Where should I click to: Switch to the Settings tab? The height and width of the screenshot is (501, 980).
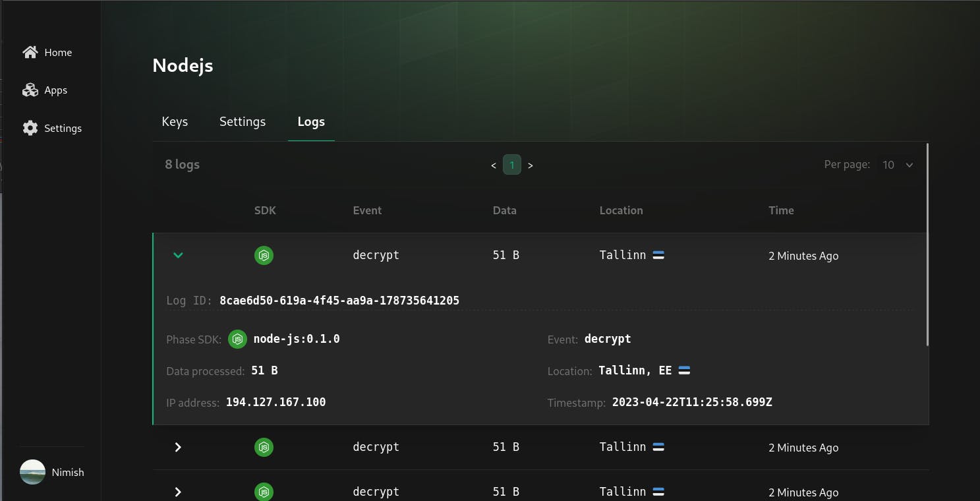243,122
